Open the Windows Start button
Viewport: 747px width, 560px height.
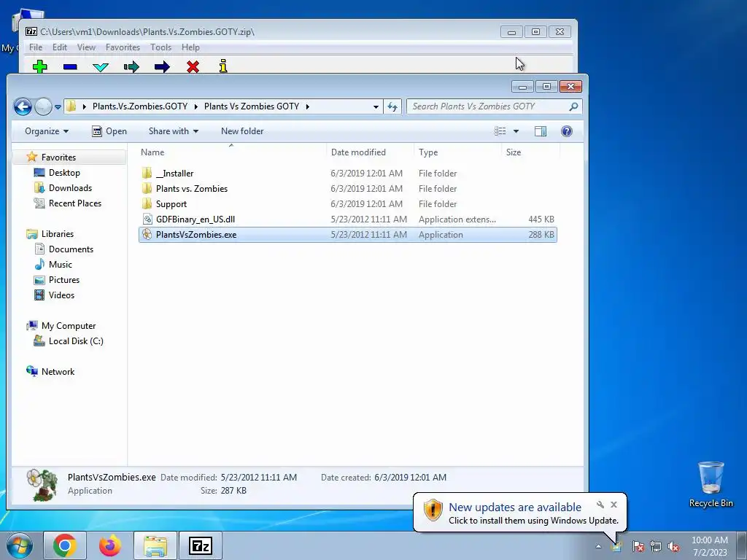pyautogui.click(x=20, y=545)
